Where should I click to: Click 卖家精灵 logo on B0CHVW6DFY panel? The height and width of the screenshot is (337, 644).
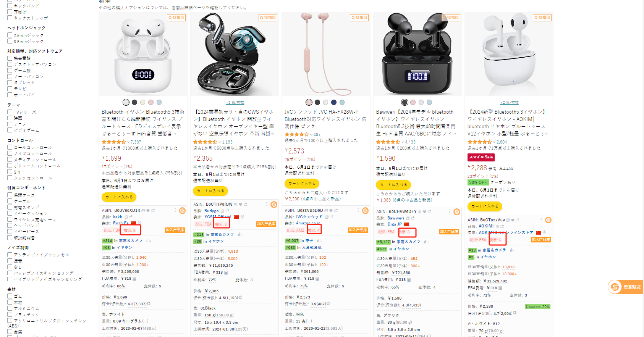click(x=457, y=212)
